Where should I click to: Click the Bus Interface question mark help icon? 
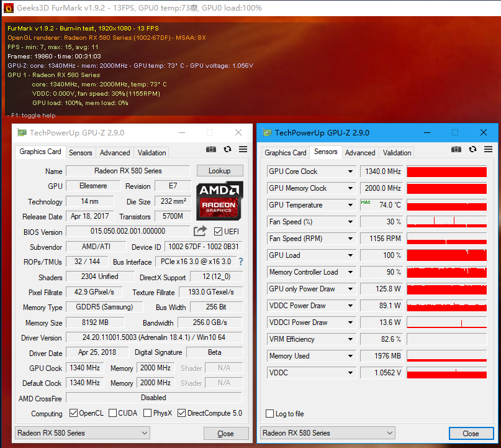point(241,262)
